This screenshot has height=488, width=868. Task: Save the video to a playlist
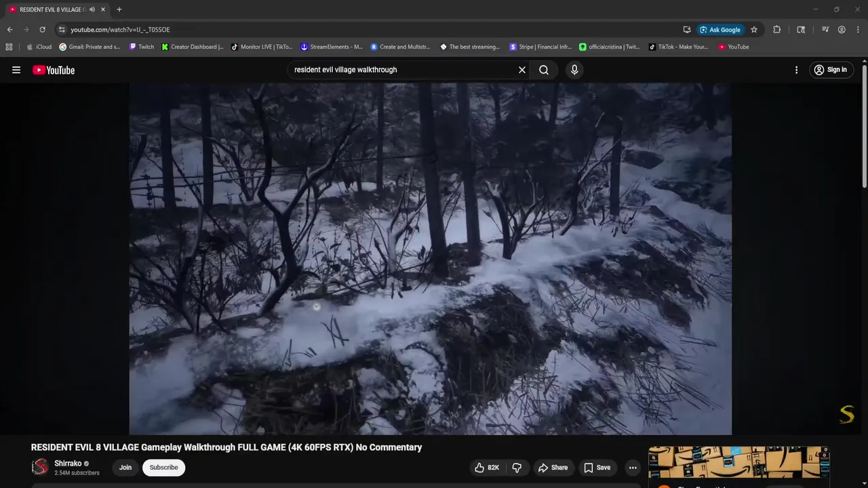pyautogui.click(x=597, y=468)
